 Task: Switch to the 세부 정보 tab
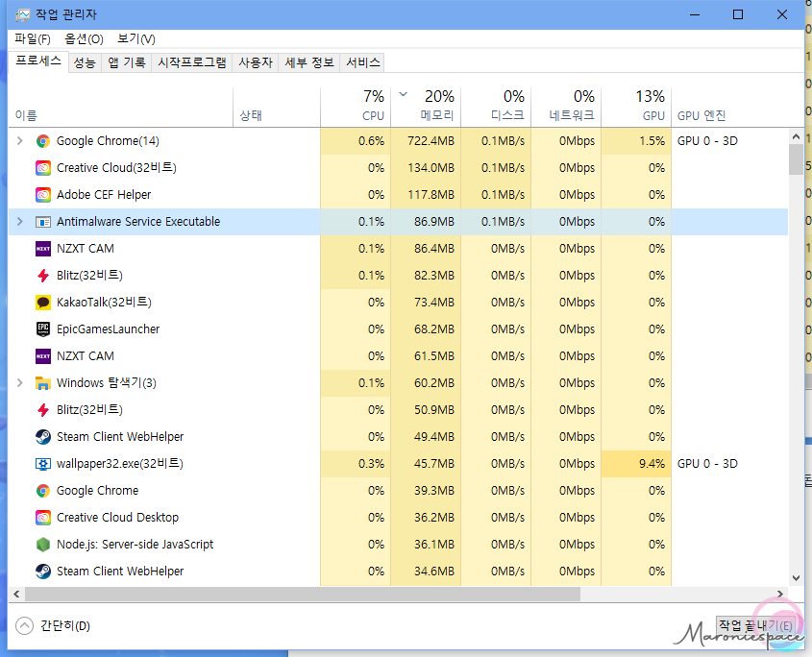coord(309,62)
